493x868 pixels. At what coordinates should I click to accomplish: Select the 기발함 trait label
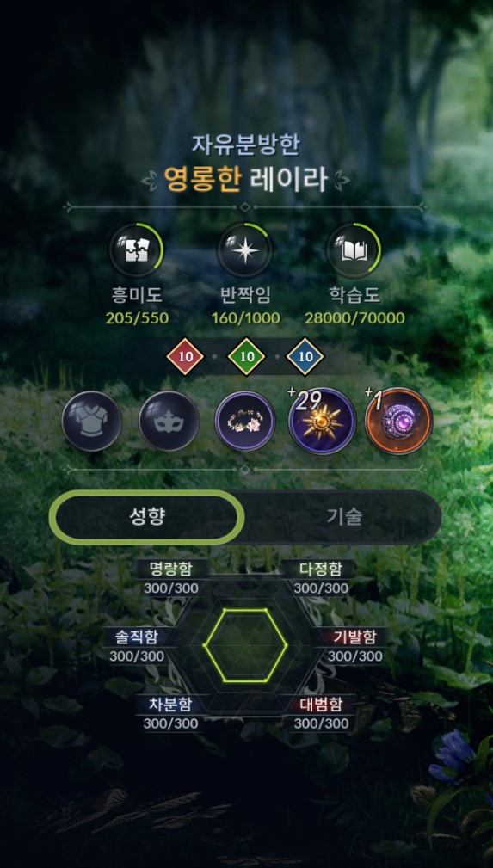coord(354,637)
